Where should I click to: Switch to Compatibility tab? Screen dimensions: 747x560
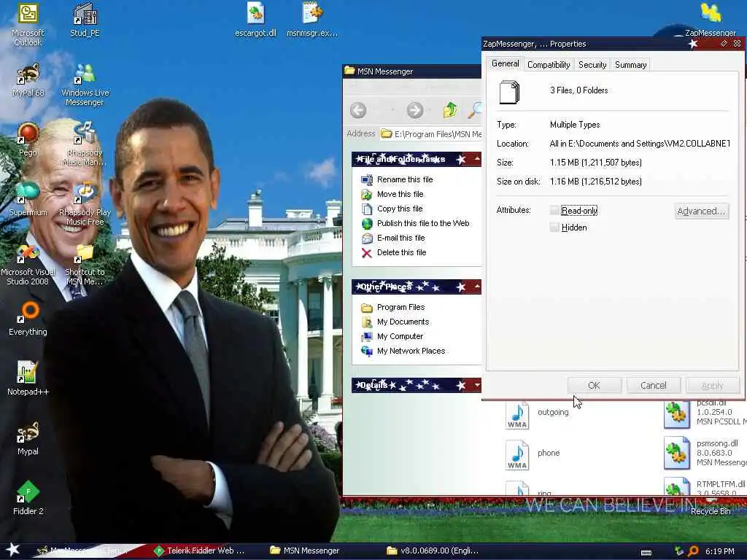coord(549,65)
